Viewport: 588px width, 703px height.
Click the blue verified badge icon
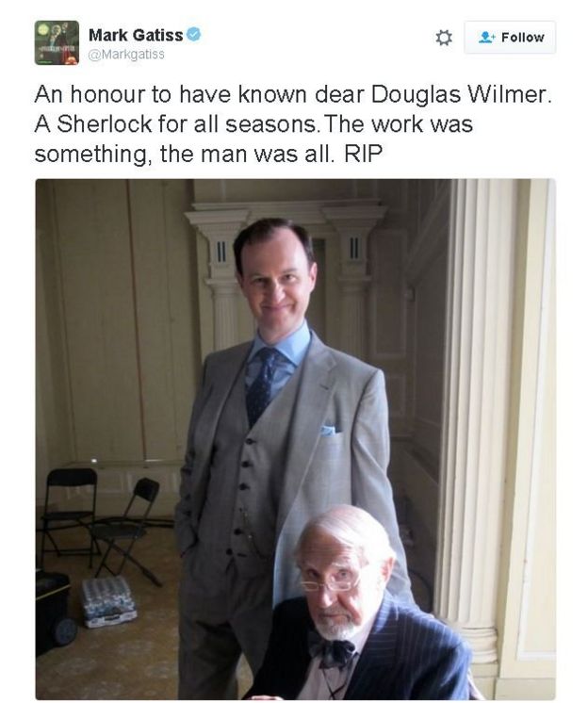coord(193,35)
